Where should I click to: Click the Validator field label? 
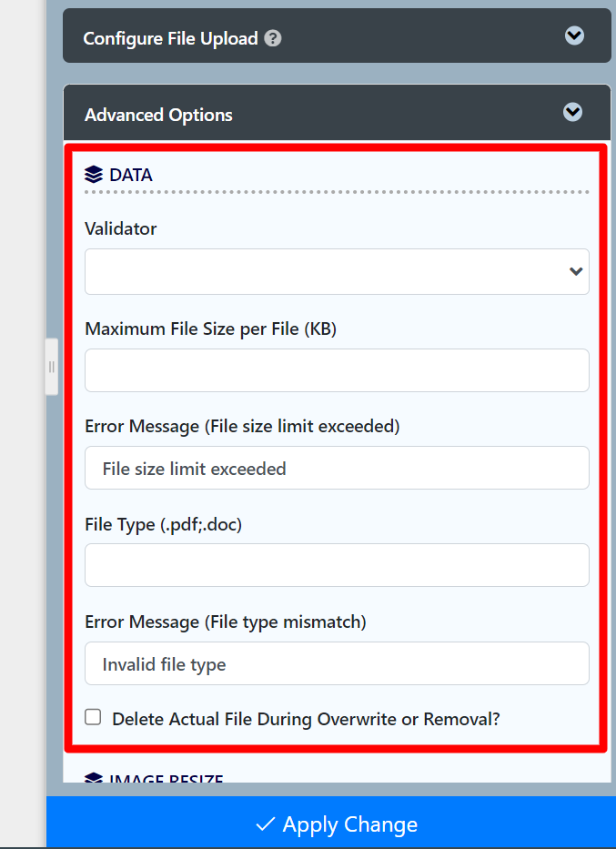pos(120,229)
